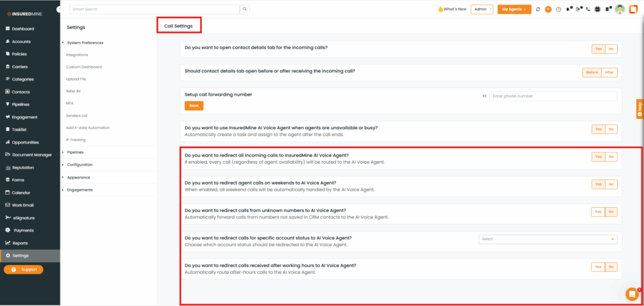
Task: Click the search magnifier icon
Action: coord(245,9)
